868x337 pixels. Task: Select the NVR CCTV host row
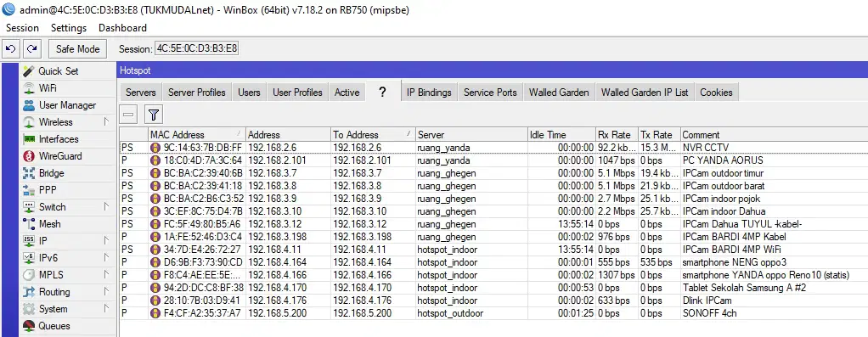493,148
